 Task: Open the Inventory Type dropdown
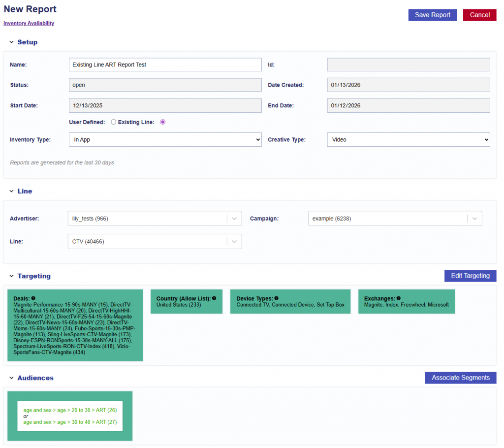point(165,140)
